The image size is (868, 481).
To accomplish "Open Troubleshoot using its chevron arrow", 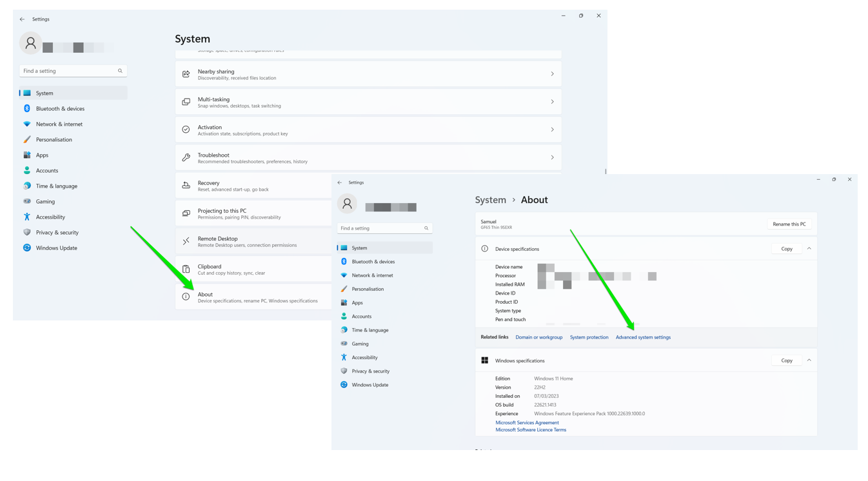I will [x=552, y=157].
